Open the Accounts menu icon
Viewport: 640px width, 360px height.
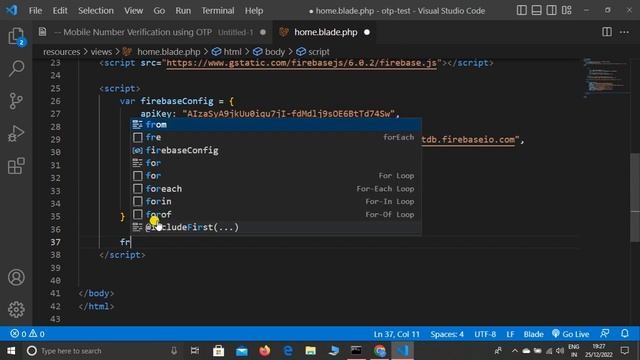click(x=16, y=278)
